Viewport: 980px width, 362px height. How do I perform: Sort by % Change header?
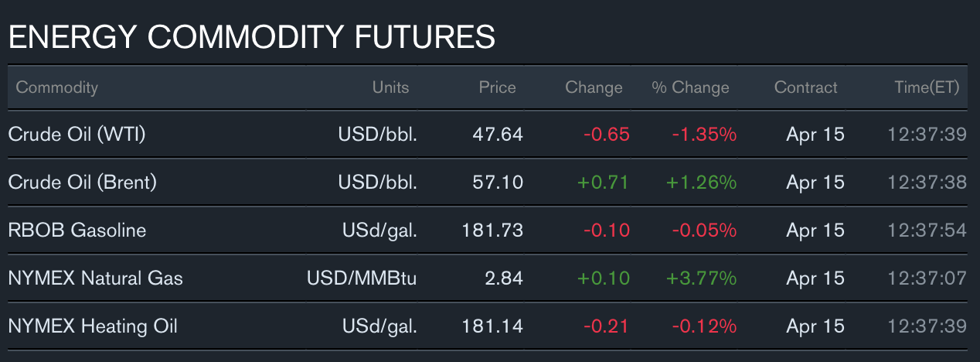[690, 87]
